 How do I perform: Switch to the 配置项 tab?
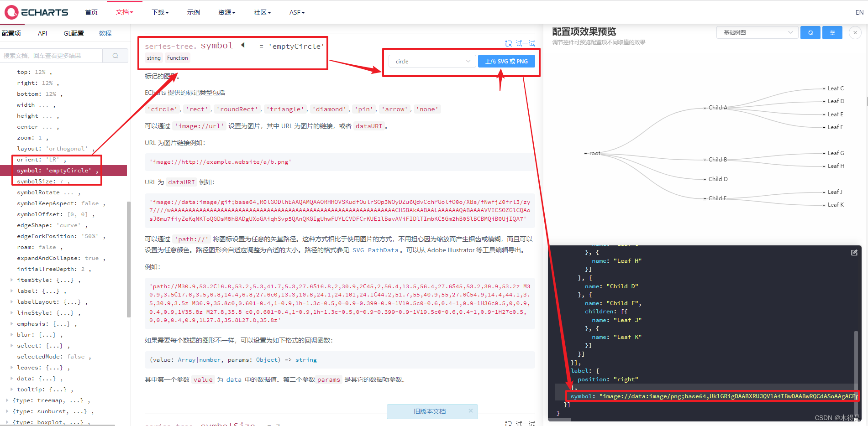coord(11,33)
